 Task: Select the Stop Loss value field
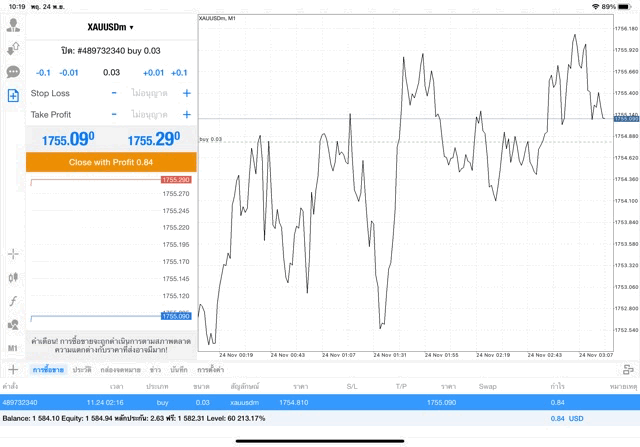pyautogui.click(x=149, y=93)
